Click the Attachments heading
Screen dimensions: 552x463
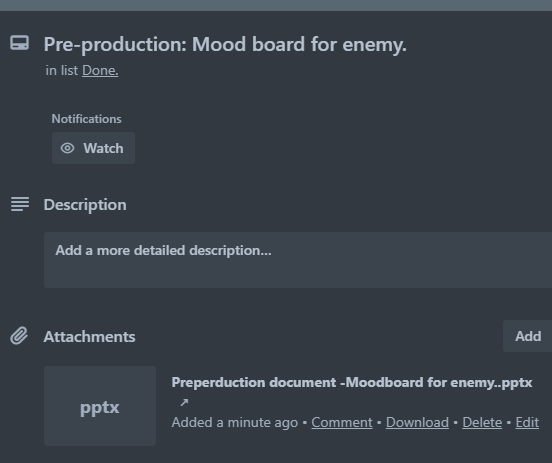click(89, 337)
